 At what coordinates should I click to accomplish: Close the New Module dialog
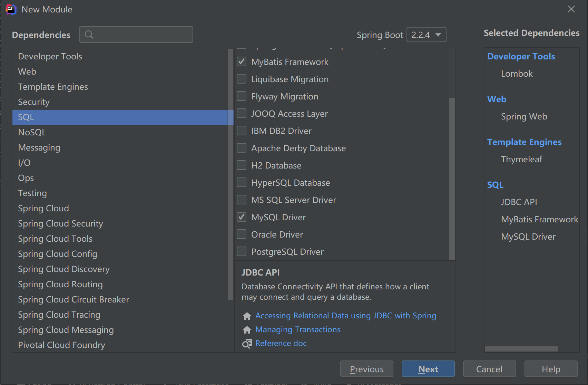point(571,9)
